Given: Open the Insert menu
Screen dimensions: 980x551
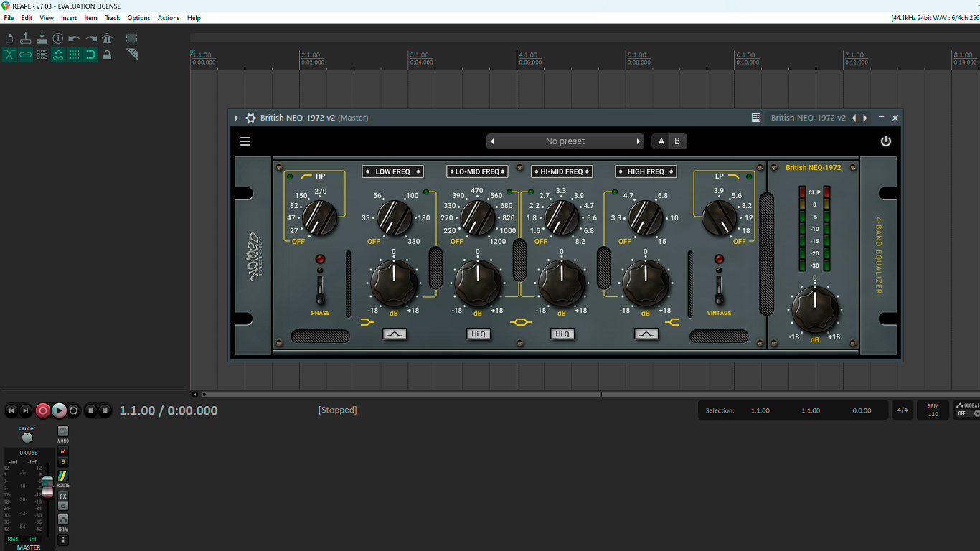Looking at the screenshot, I should point(69,18).
